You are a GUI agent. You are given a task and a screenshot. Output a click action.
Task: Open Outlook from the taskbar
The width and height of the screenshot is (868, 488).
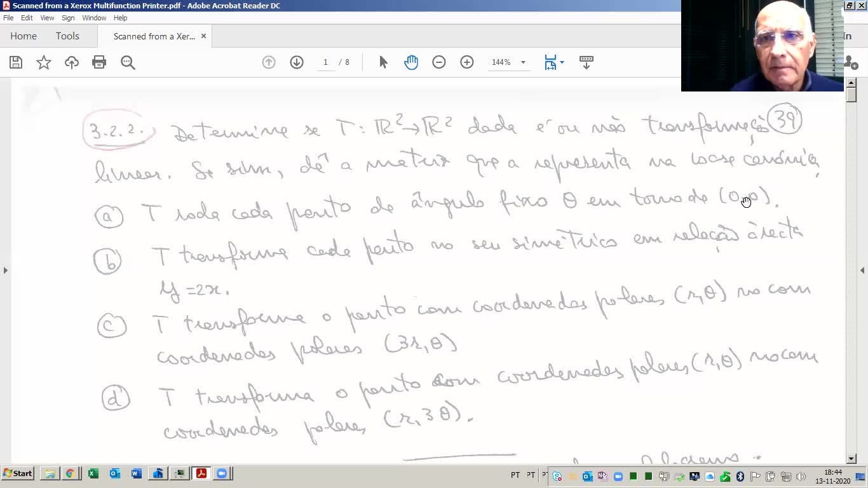(114, 473)
